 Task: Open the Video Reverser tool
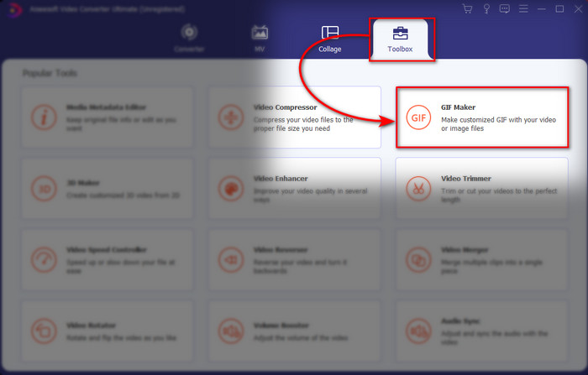tap(295, 259)
